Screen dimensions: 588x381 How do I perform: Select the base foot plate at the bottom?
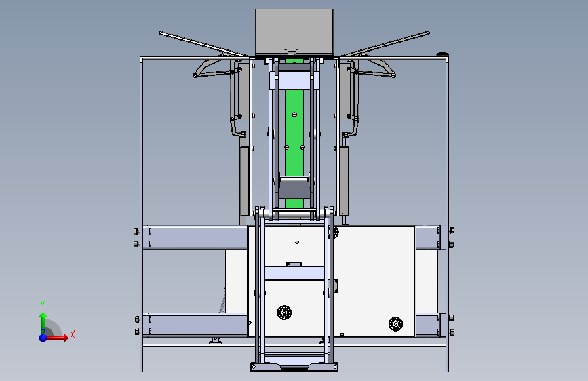click(x=294, y=367)
